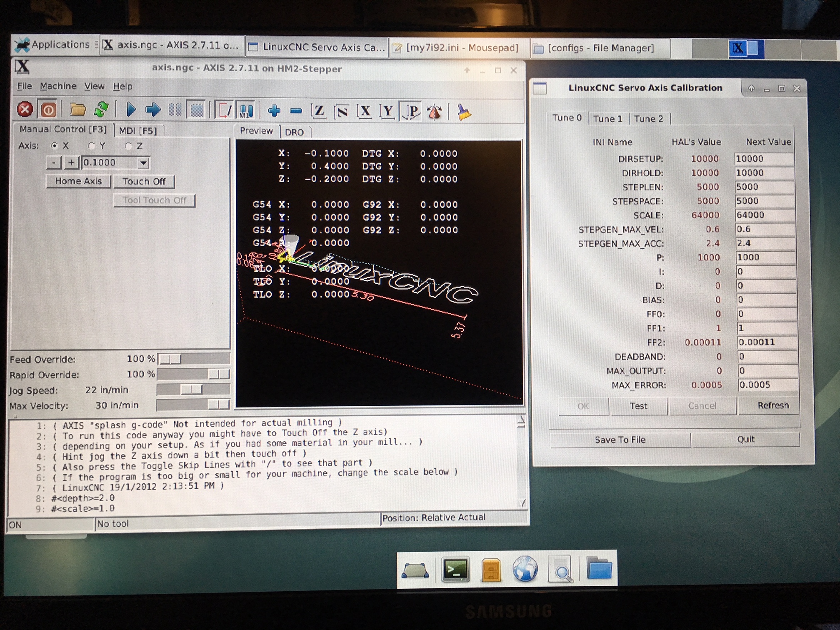The width and height of the screenshot is (840, 630).
Task: Open web browser globe in dock
Action: [525, 569]
